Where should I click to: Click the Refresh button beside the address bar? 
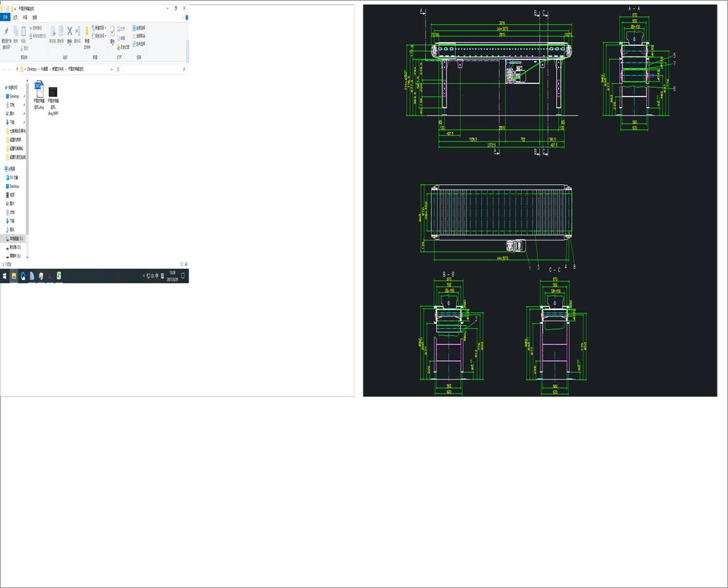tap(118, 69)
